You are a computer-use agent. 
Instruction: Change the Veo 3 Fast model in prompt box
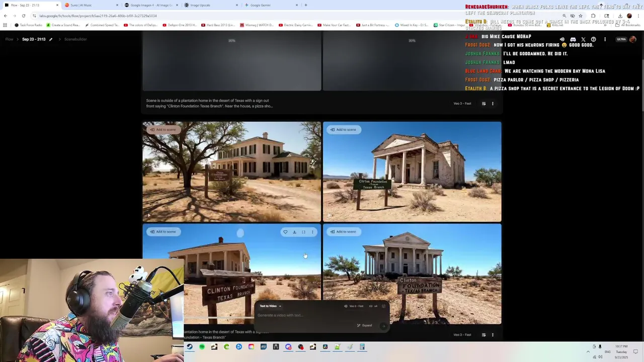tap(353, 306)
